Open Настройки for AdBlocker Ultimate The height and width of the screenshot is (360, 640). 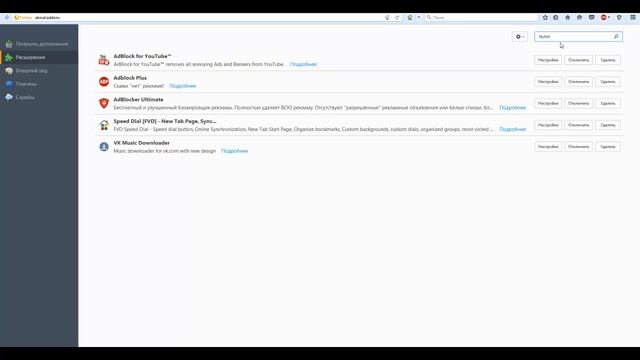pyautogui.click(x=548, y=103)
